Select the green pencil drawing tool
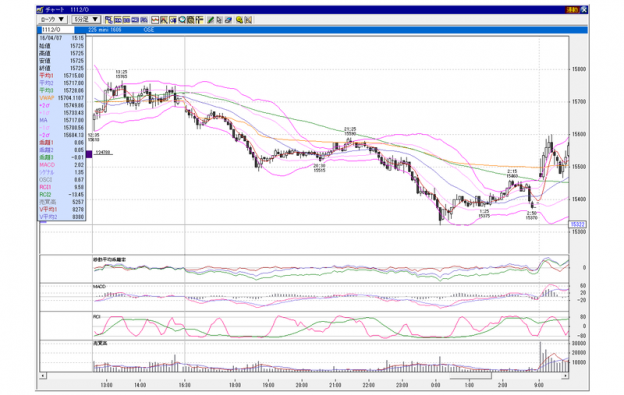Image resolution: width=624 pixels, height=395 pixels. pyautogui.click(x=211, y=20)
